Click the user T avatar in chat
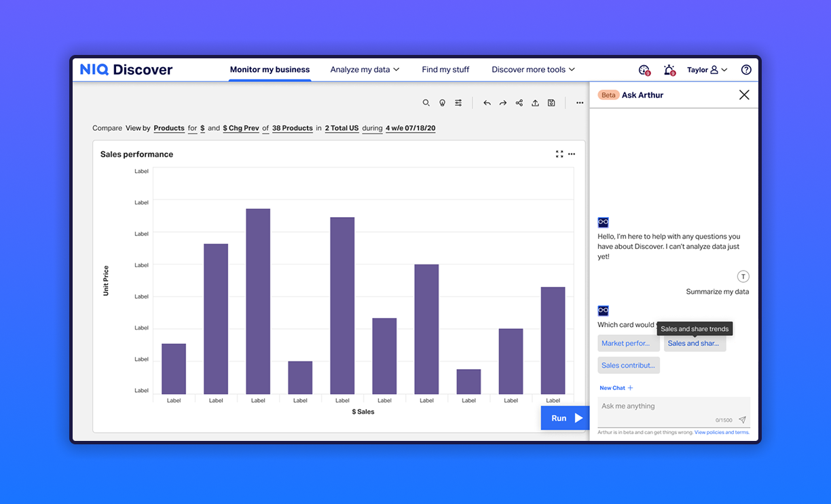The height and width of the screenshot is (504, 831). click(x=743, y=277)
